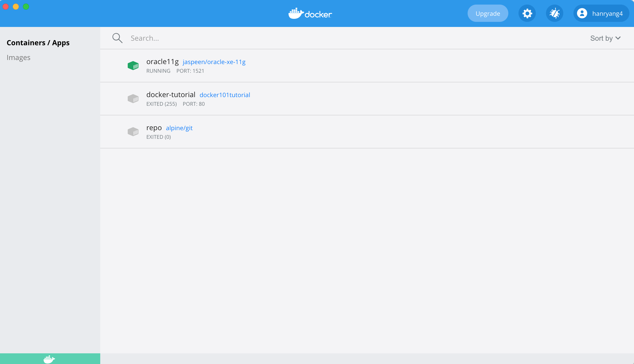Open the docker101tutorial image link
Viewport: 634px width, 364px height.
(x=225, y=95)
